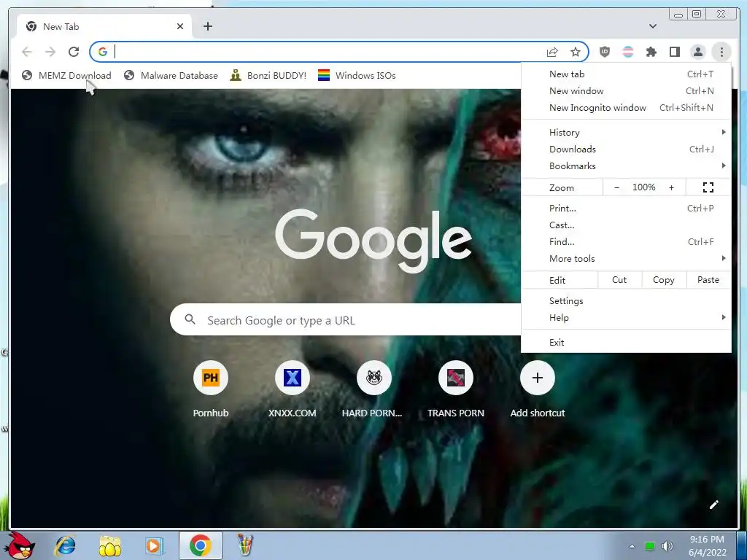747x560 pixels.
Task: Open the media player taskbar icon
Action: 153,545
